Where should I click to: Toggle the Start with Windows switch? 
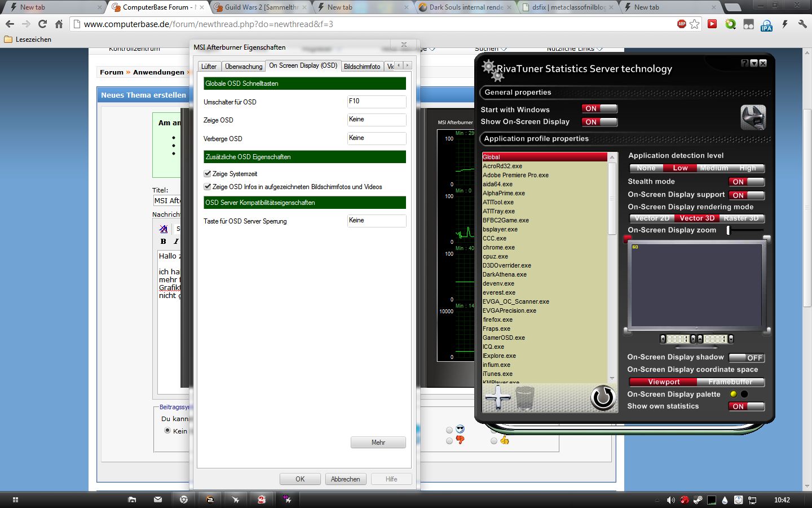599,108
